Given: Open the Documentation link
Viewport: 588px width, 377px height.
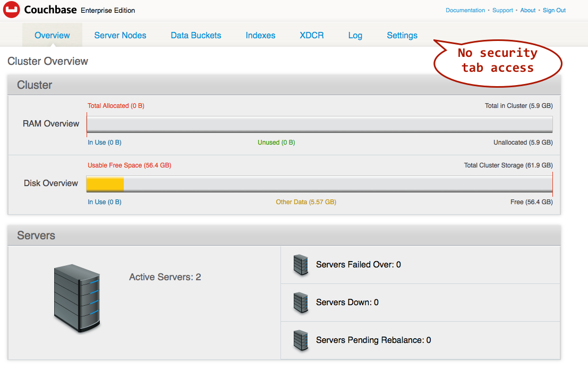Looking at the screenshot, I should [465, 11].
